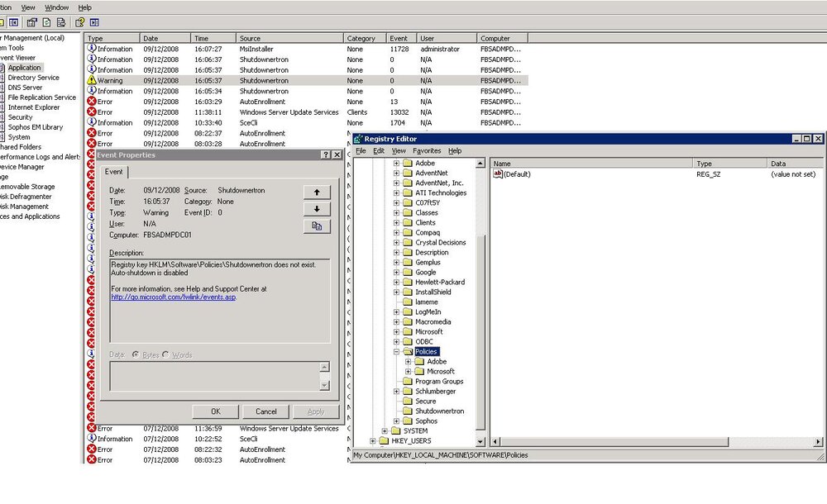Select the Macromedia key in the registry tree
Viewport: 827px width, 504px height.
tap(433, 321)
